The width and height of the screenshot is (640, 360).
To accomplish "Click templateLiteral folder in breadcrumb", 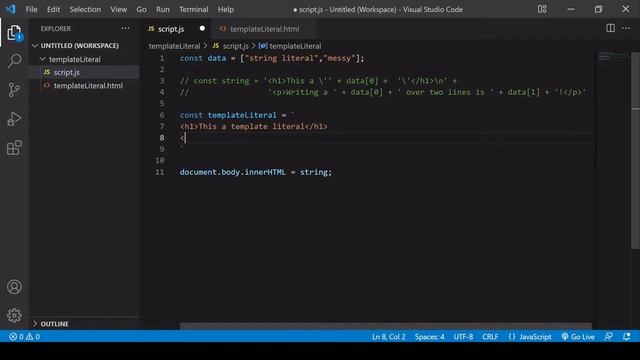I will 174,46.
